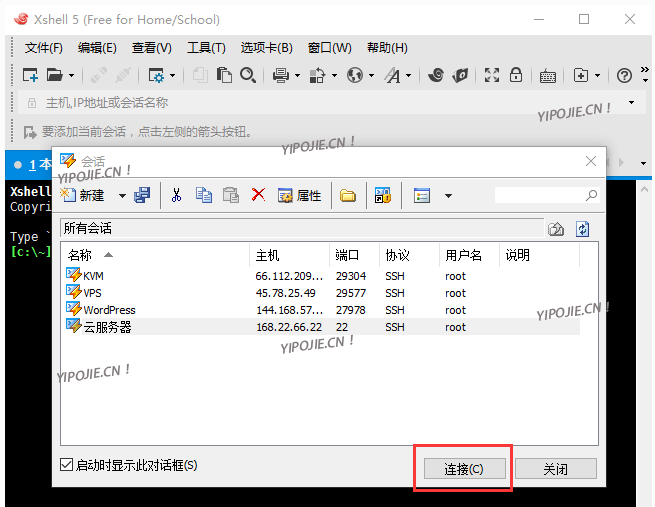This screenshot has width=655, height=507.
Task: Click the New session icon in main toolbar
Action: coord(30,75)
